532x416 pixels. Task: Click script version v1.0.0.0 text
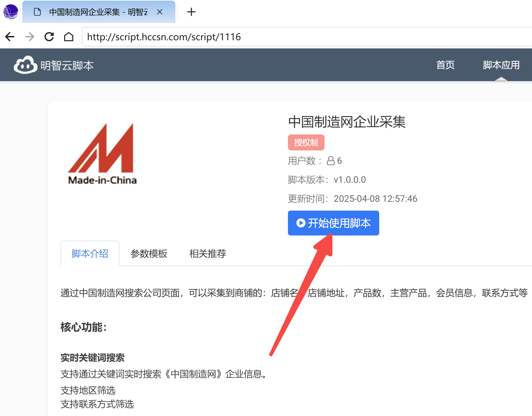(x=350, y=180)
